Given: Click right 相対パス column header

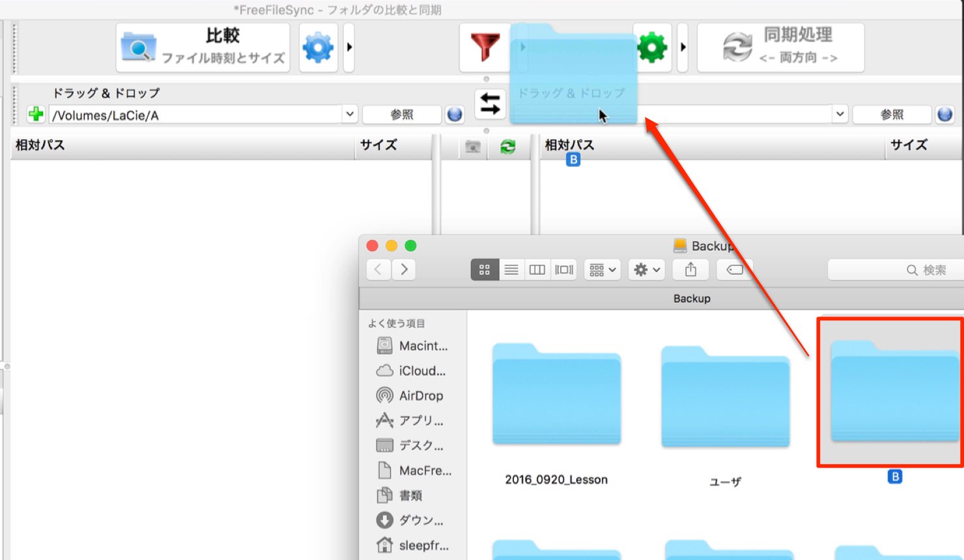Looking at the screenshot, I should [x=712, y=146].
